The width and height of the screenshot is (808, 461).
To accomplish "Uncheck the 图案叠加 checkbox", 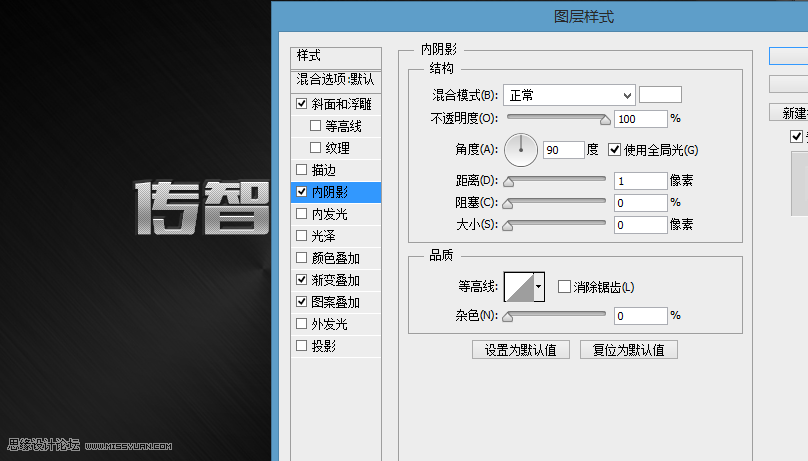I will coord(301,301).
